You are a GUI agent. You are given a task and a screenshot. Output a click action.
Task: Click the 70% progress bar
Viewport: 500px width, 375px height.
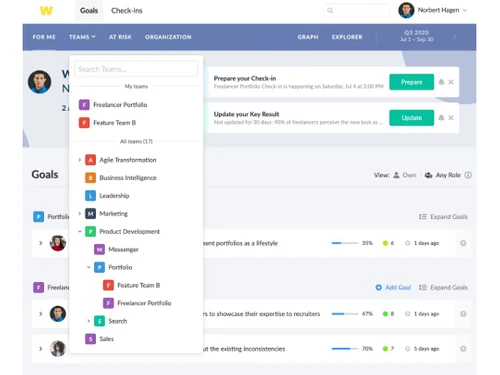tap(345, 349)
